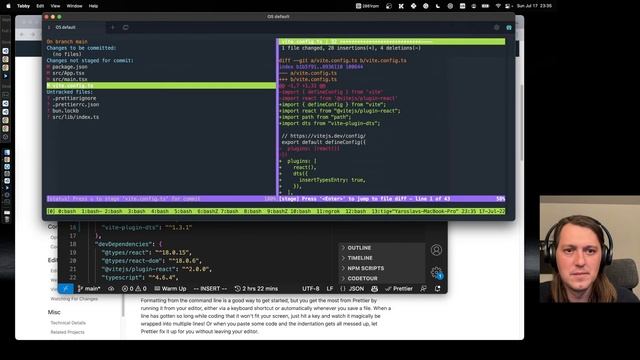Click 'Changes not staged for commit:' heading
Viewport: 640px width, 360px height.
pyautogui.click(x=90, y=60)
